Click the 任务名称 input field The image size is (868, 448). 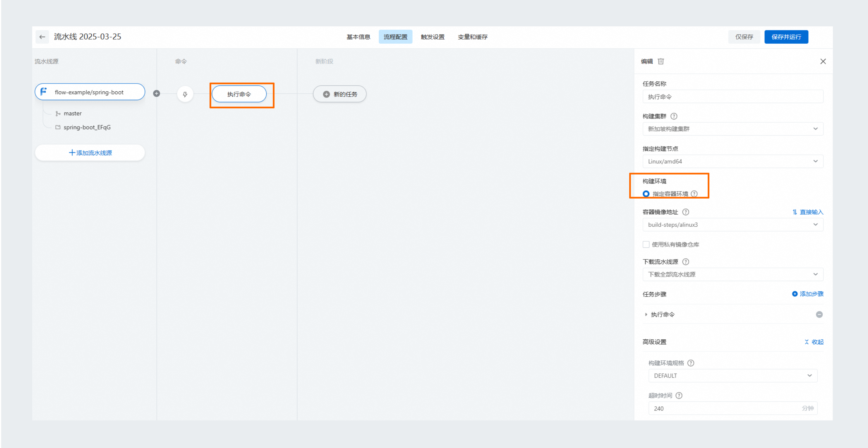733,97
